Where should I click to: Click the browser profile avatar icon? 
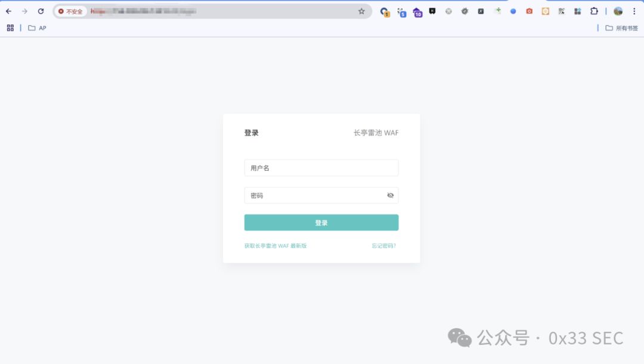pyautogui.click(x=617, y=11)
